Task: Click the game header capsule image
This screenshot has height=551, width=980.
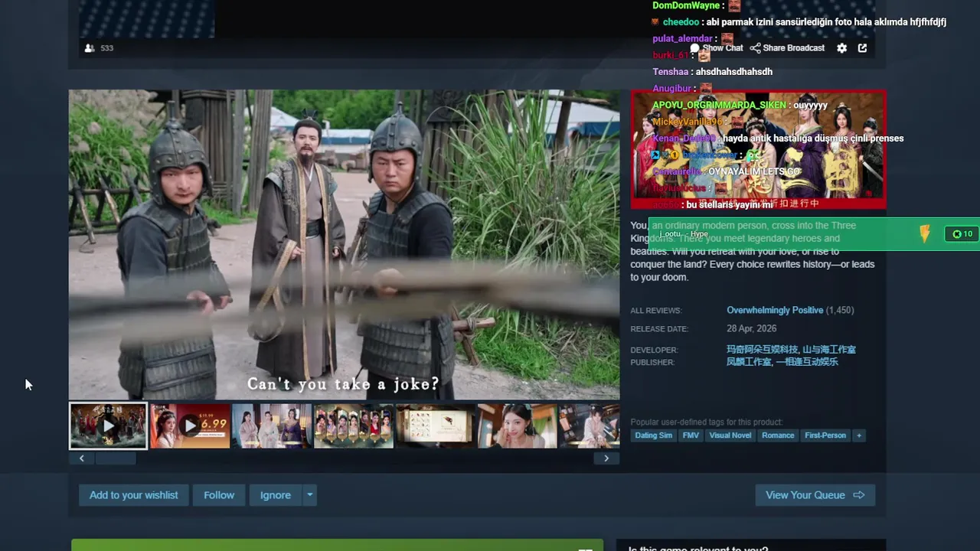Action: 758,149
